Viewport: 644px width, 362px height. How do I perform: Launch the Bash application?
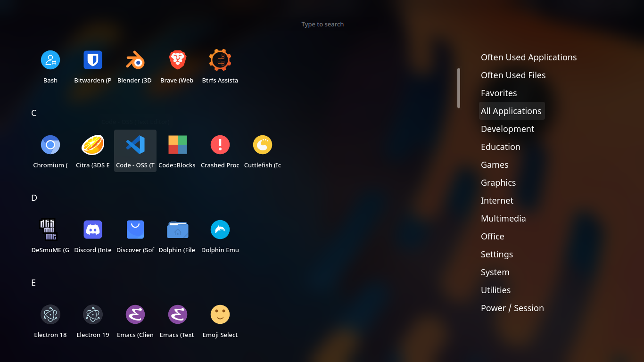pos(50,66)
